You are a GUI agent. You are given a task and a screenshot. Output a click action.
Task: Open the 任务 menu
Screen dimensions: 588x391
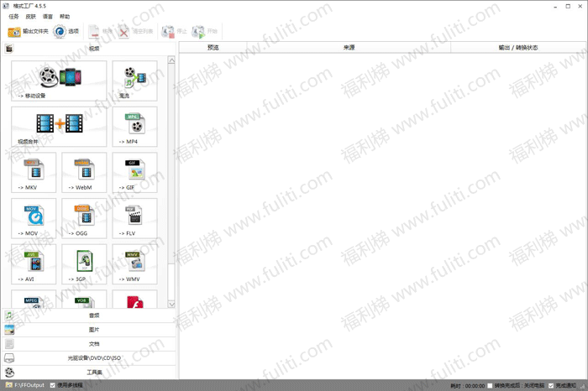point(13,16)
